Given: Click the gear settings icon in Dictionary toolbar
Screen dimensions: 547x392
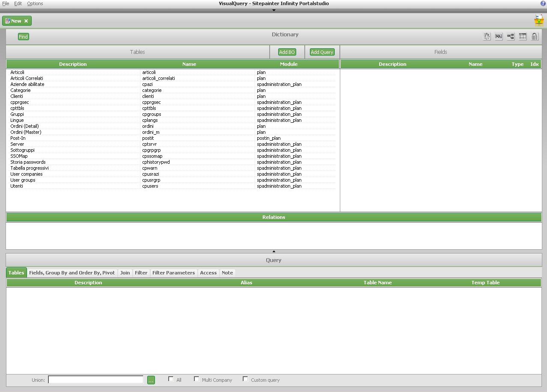Looking at the screenshot, I should pos(487,37).
